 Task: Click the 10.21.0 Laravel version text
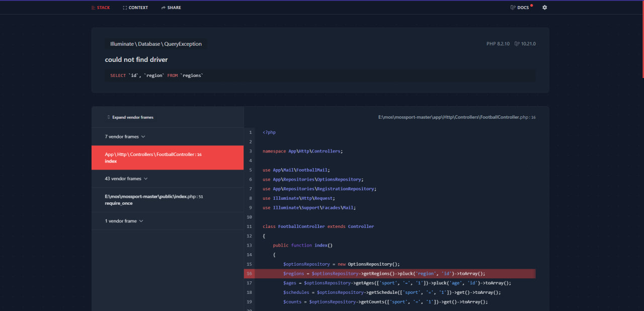point(528,44)
